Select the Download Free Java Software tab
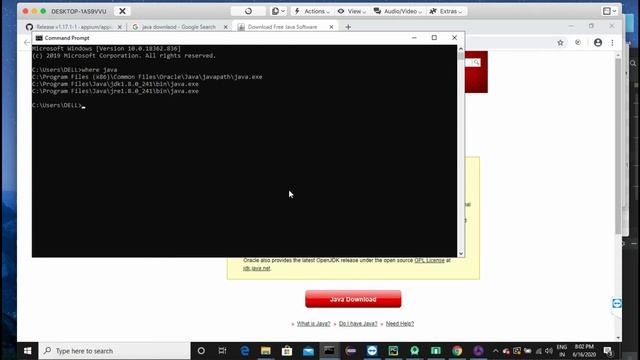 point(282,27)
